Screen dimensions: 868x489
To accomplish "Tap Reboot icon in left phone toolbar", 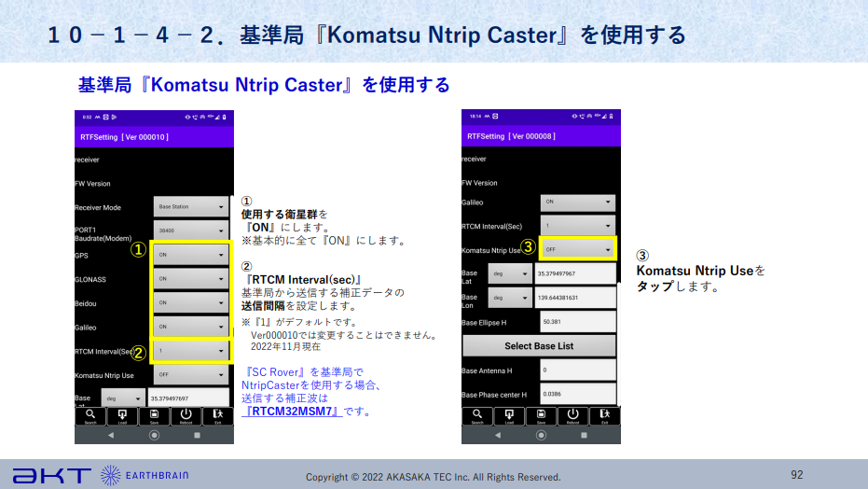I will pyautogui.click(x=186, y=416).
